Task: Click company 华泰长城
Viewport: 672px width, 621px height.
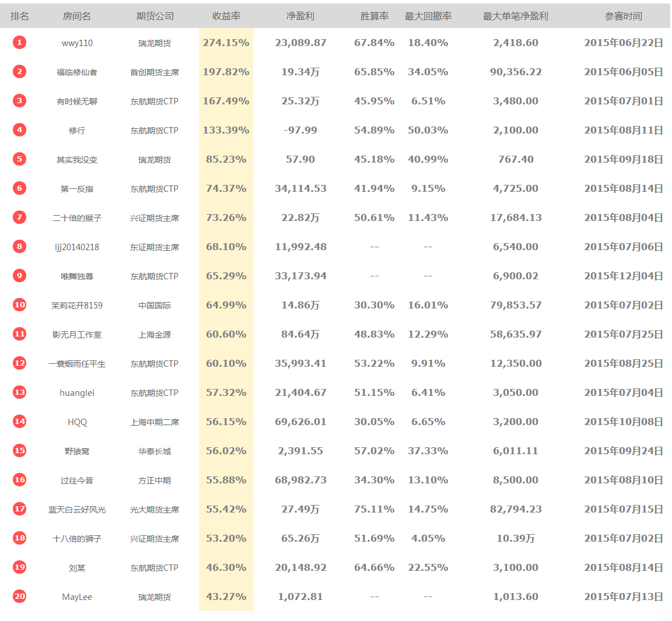Action: click(x=155, y=451)
